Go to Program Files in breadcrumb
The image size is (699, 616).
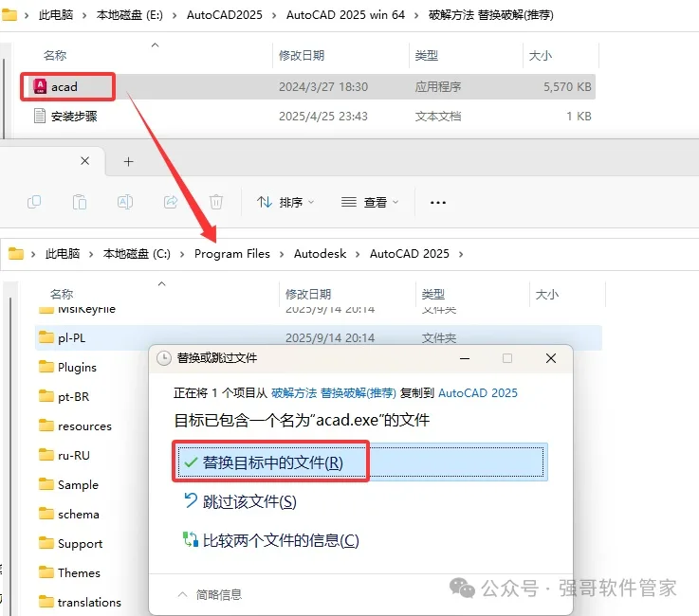click(x=231, y=254)
